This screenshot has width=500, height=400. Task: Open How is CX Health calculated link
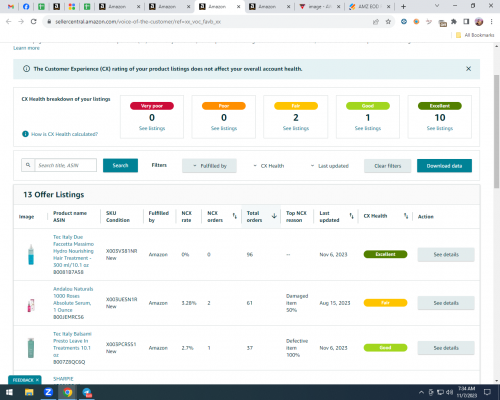pyautogui.click(x=64, y=134)
